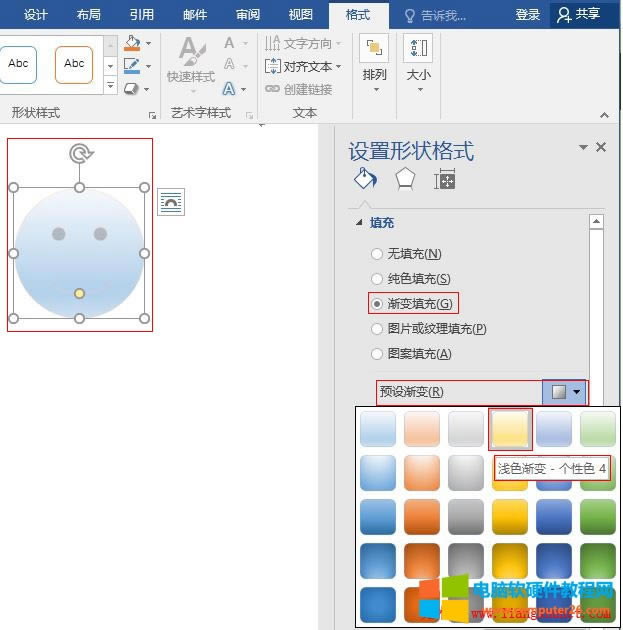This screenshot has height=630, width=623.
Task: Open the Format Shape pane options arrow
Action: coord(583,147)
